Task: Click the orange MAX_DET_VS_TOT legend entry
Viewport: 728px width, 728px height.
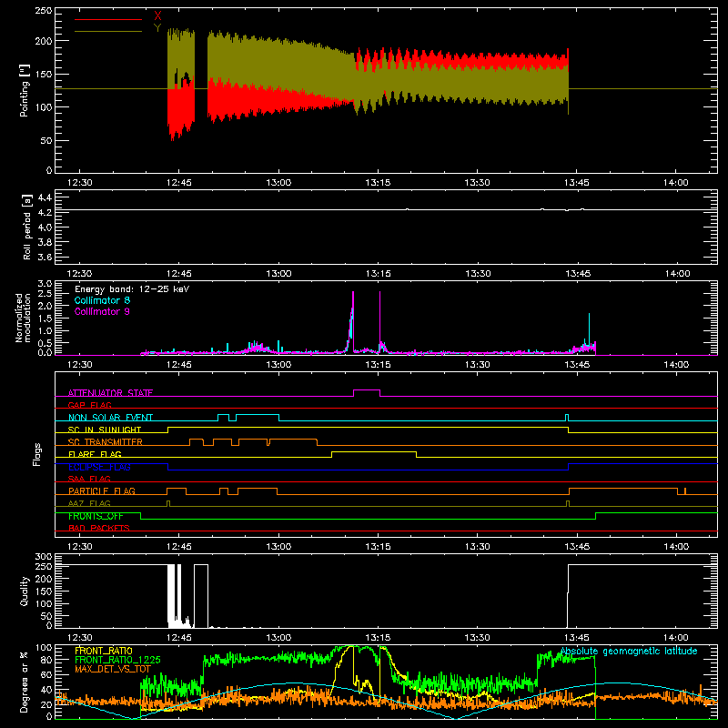Action: point(113,669)
